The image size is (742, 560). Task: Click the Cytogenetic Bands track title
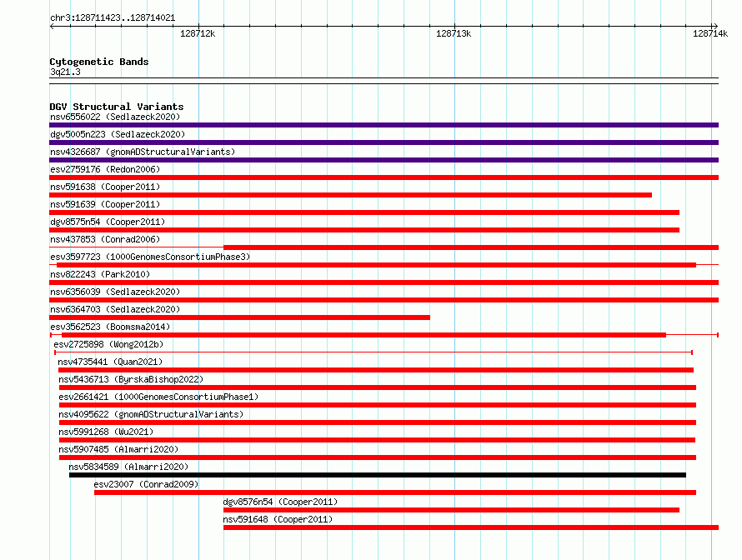pyautogui.click(x=99, y=62)
